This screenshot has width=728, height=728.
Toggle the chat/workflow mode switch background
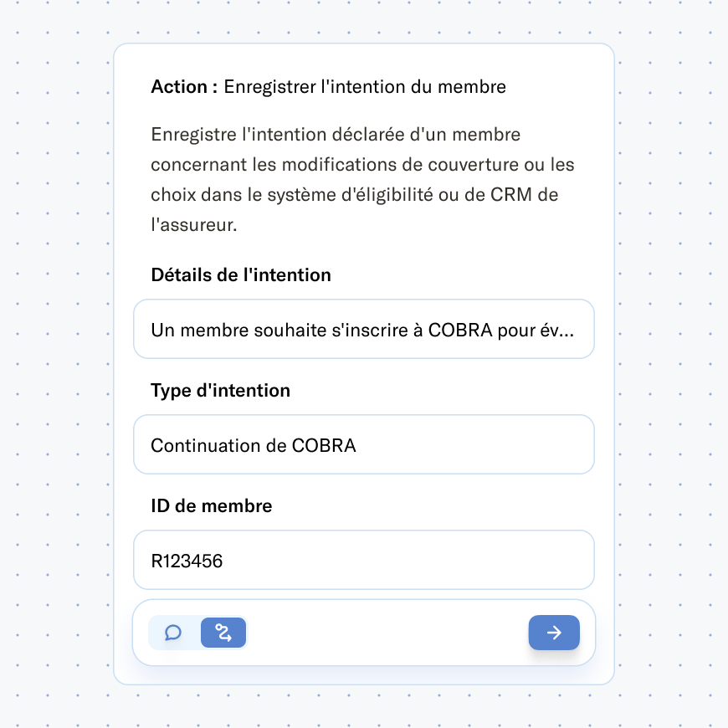coord(198,633)
